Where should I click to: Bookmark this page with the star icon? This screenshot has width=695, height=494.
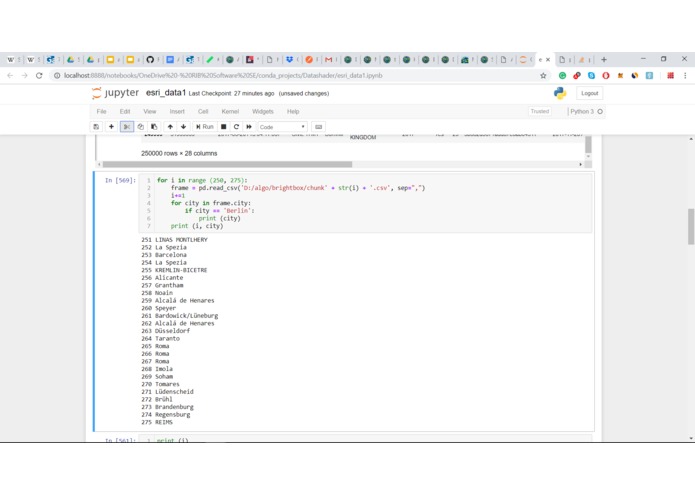point(543,76)
